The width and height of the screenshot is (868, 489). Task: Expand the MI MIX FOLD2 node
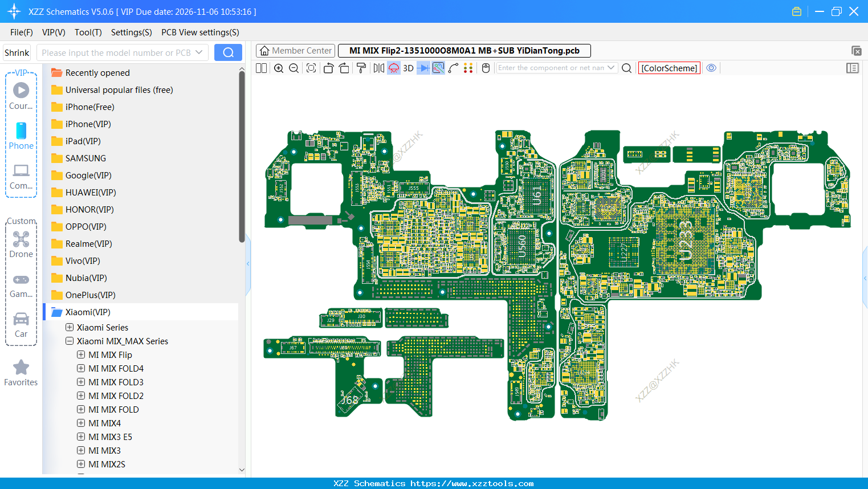(81, 396)
